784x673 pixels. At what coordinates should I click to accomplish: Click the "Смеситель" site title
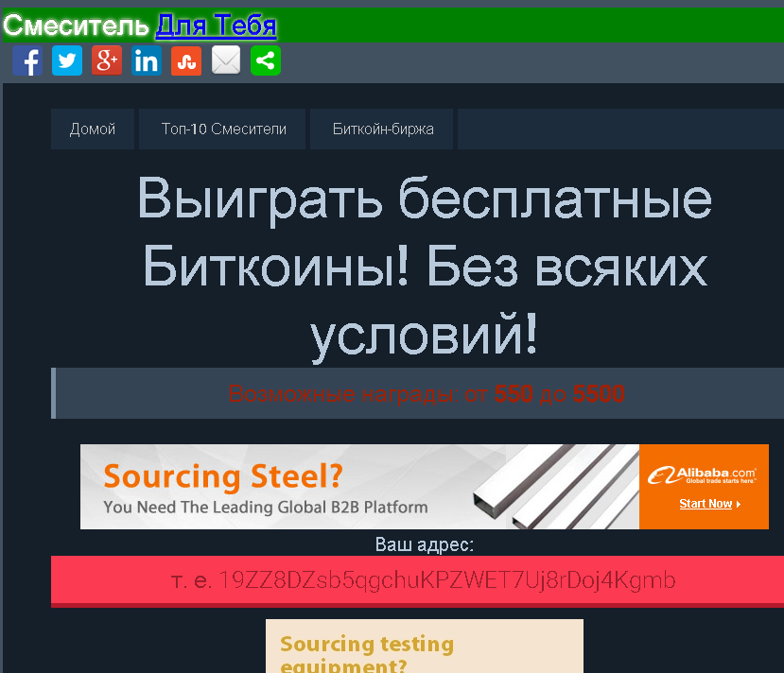[x=76, y=26]
